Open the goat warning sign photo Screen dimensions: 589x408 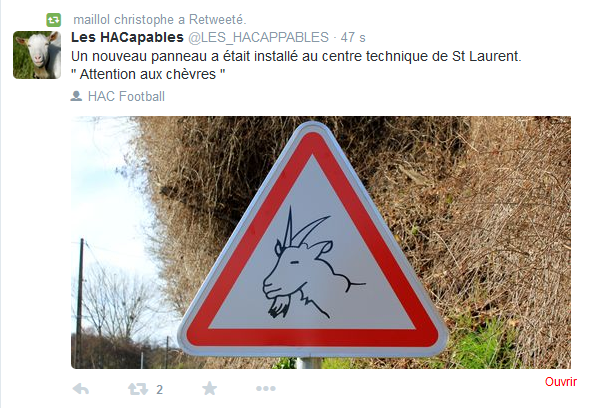tap(321, 242)
